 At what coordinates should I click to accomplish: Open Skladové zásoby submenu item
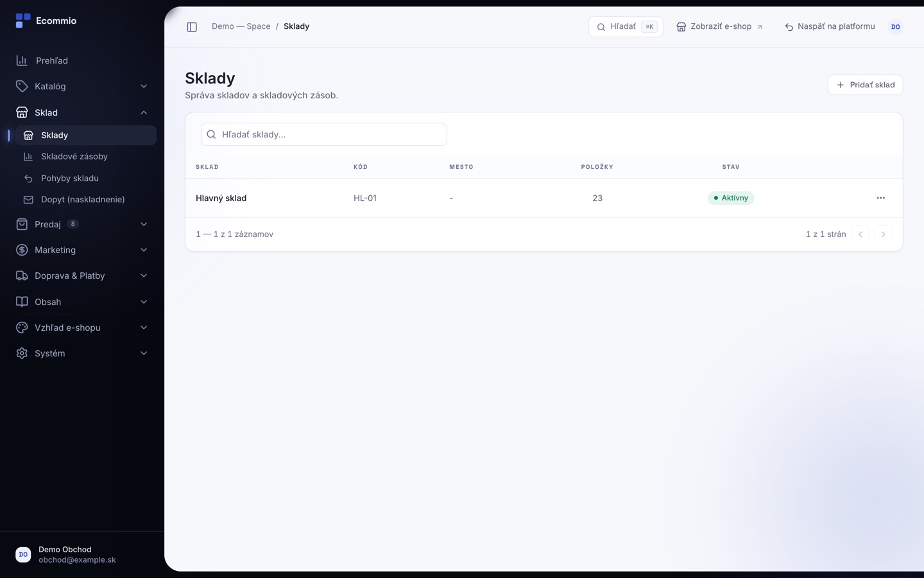tap(86, 157)
